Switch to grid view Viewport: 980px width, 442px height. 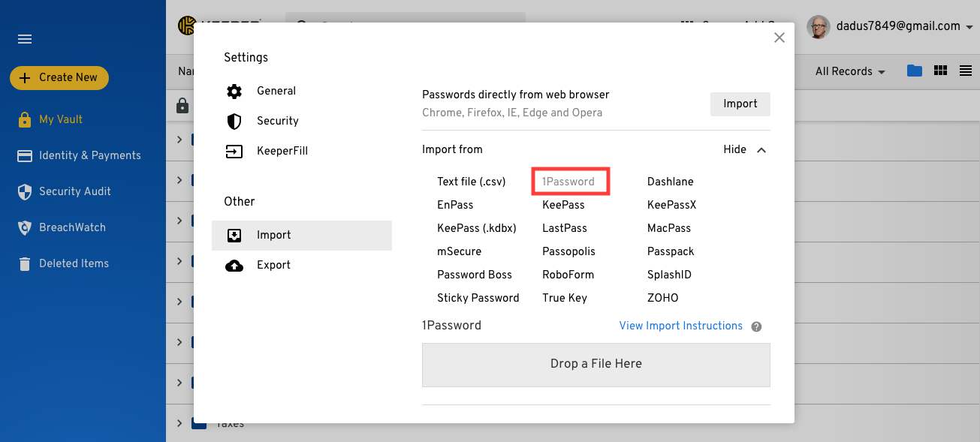pos(940,71)
